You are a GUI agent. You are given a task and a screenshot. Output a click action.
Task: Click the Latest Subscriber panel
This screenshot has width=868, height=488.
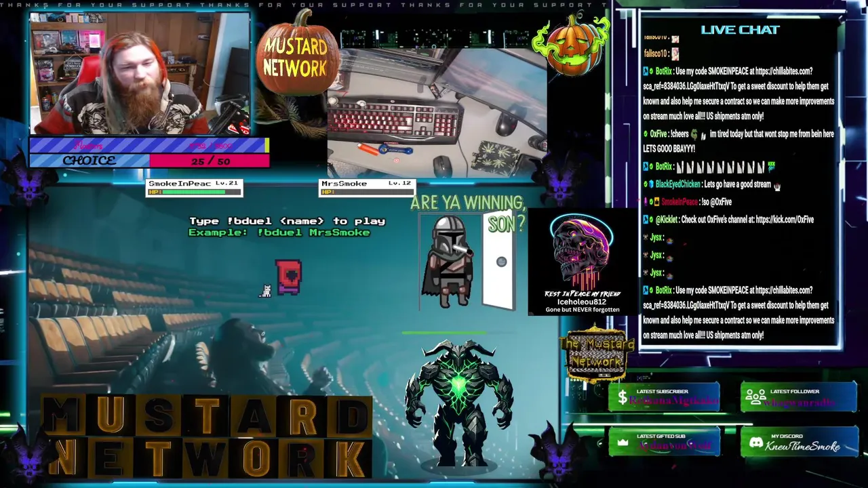coord(664,397)
